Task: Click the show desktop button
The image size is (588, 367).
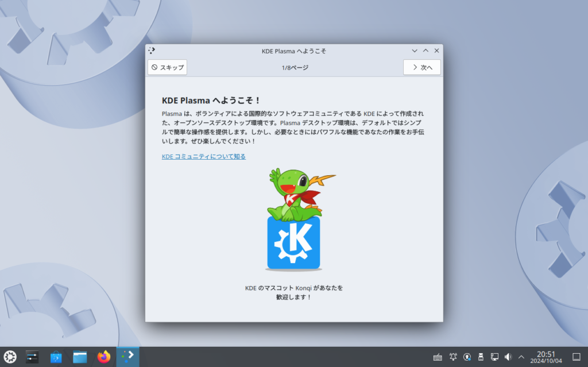Action: click(577, 357)
